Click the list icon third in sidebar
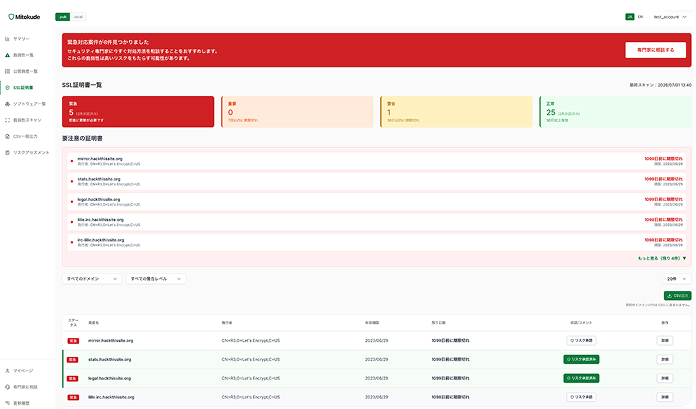Screen dimensions: 696x409 (x=7, y=71)
